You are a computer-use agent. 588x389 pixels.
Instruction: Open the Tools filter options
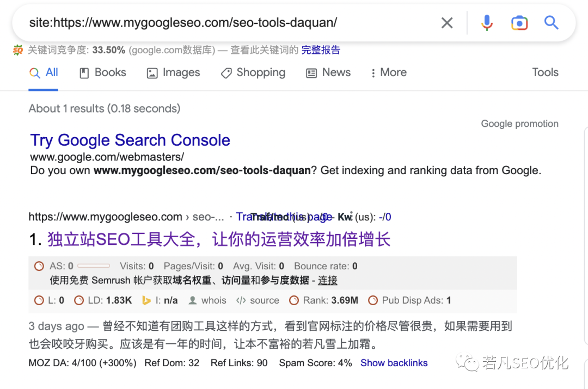click(545, 72)
